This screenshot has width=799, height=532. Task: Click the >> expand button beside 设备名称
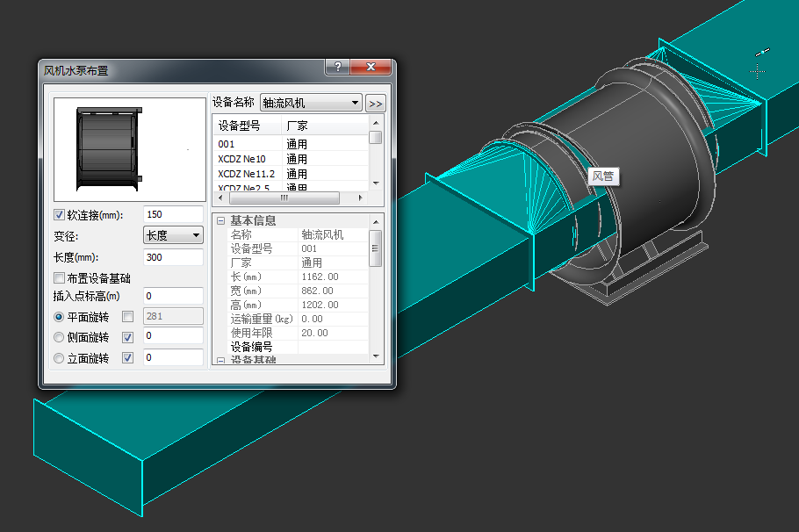[376, 103]
